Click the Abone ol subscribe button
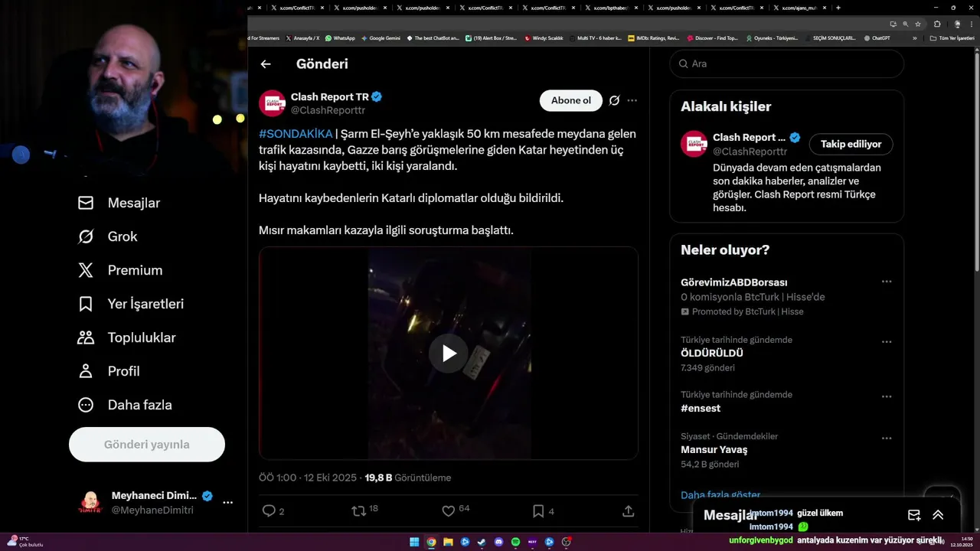The height and width of the screenshot is (551, 980). click(571, 100)
